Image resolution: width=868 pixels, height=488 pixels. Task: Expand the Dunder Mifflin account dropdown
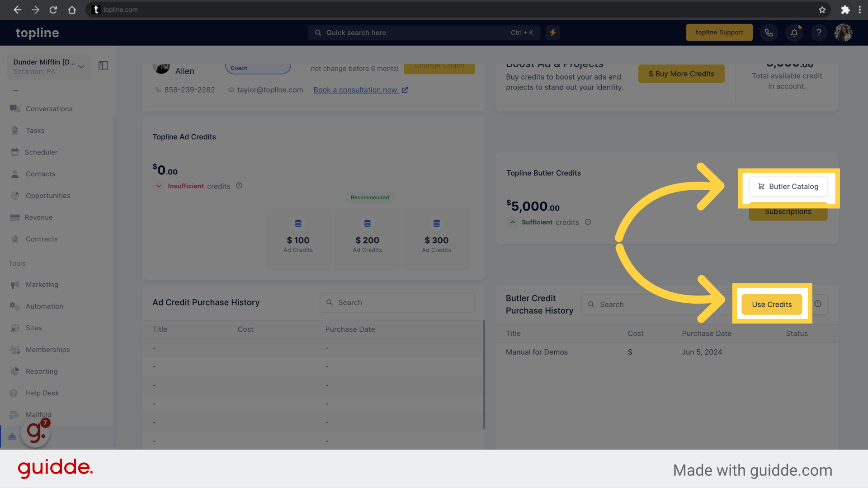(80, 66)
